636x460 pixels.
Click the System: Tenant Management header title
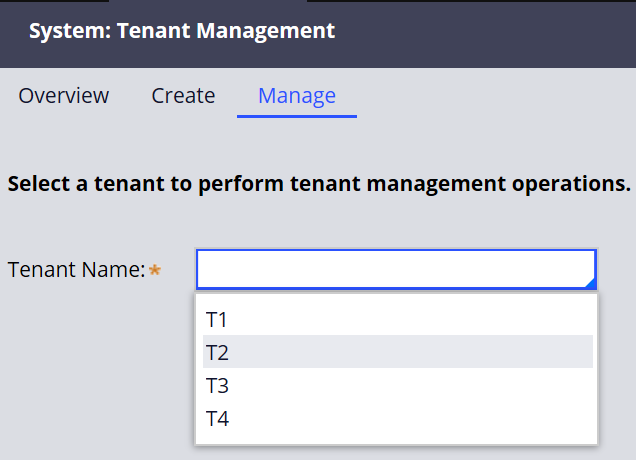coord(182,31)
